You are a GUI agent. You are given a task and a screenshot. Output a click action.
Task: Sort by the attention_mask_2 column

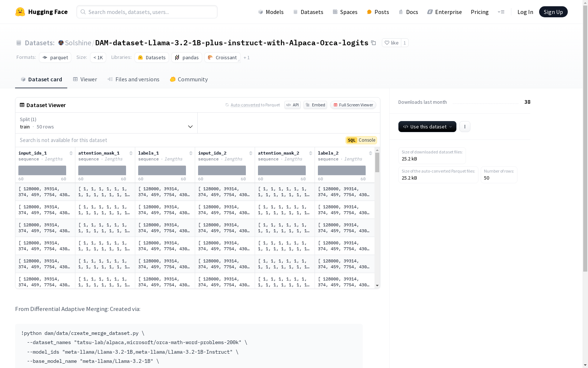pyautogui.click(x=311, y=153)
